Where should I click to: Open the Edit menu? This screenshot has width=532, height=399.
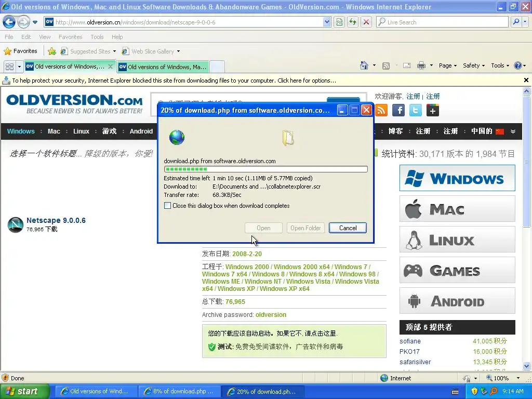pos(26,37)
